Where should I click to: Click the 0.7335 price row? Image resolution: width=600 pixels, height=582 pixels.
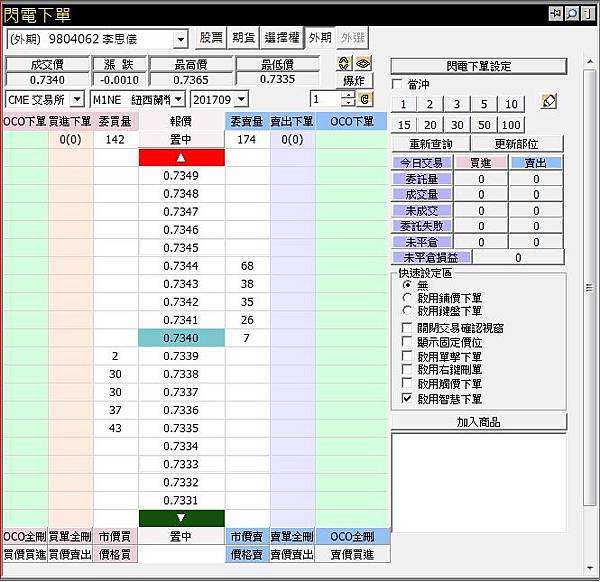[181, 428]
